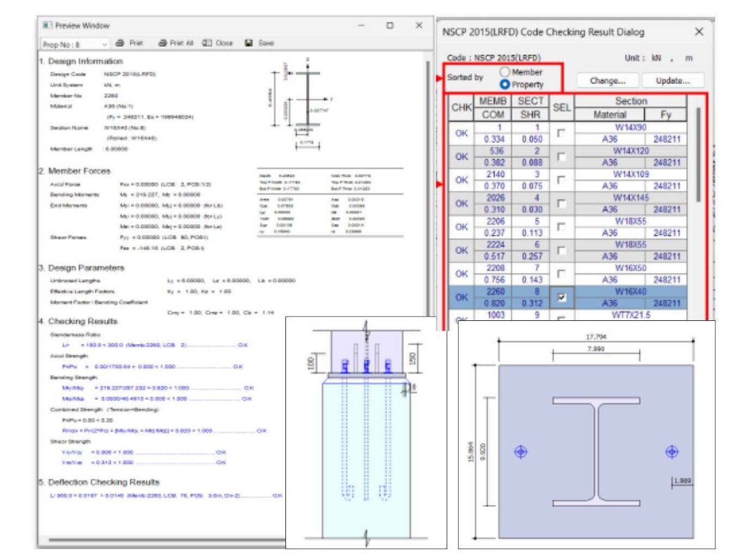Click the W14X109 section cell
749x560 pixels.
(x=631, y=174)
